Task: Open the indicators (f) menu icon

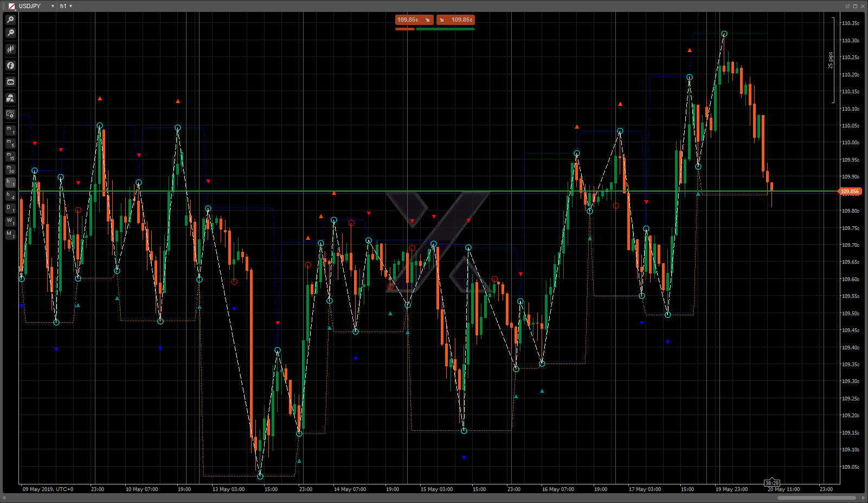Action: coord(10,65)
